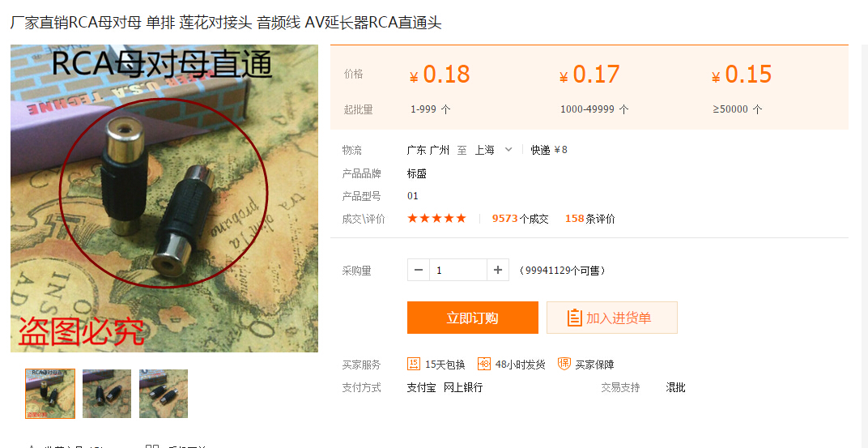
Task: Open the 9573个成交 transactions link
Action: pos(521,219)
